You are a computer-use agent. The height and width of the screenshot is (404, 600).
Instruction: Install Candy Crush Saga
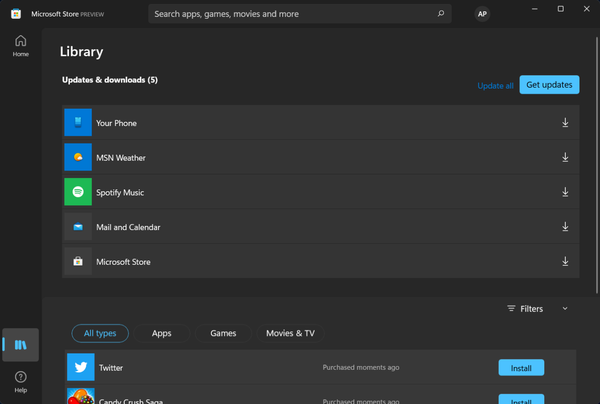click(521, 399)
